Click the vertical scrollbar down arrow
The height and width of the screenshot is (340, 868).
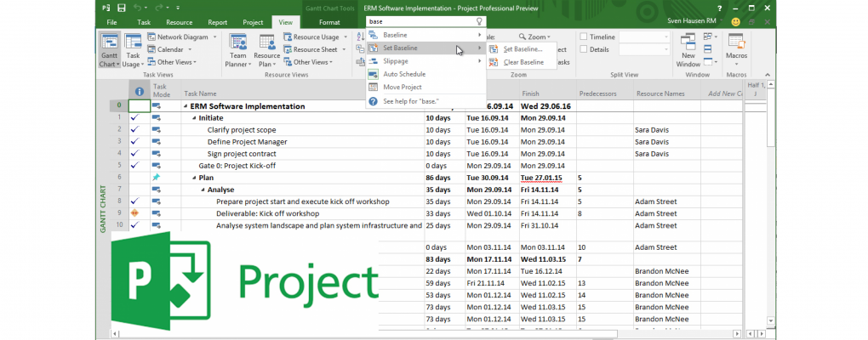coord(771,320)
